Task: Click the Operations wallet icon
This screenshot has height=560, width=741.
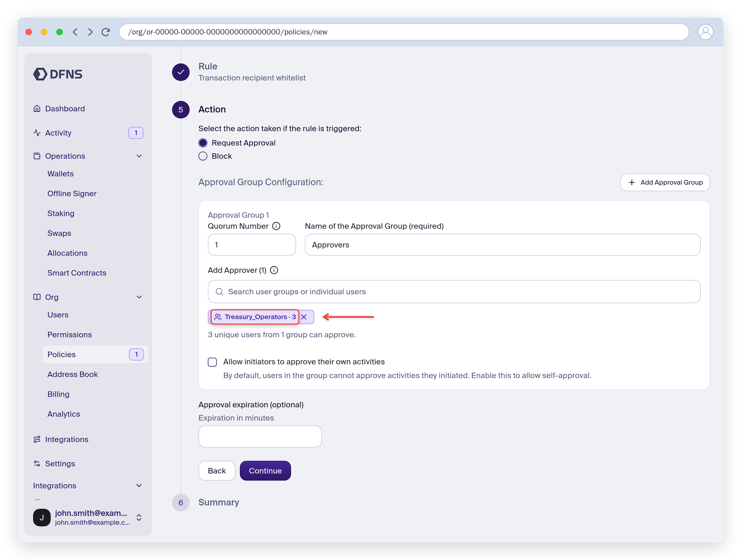Action: [37, 156]
